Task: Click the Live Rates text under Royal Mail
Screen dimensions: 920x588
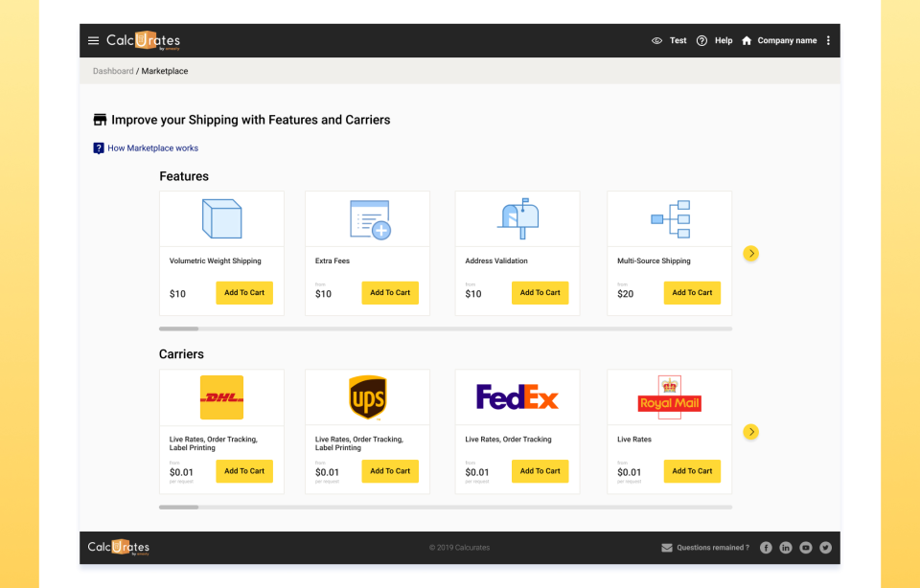Action: [x=634, y=440]
